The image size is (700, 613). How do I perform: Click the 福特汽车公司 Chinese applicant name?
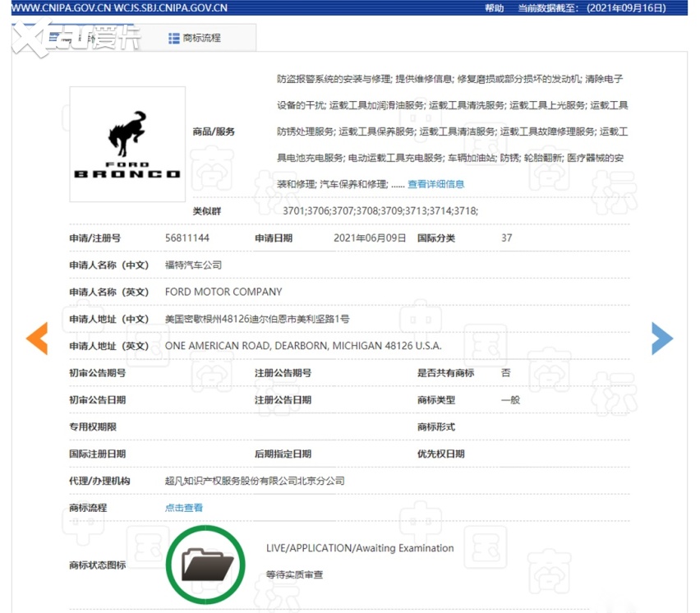(193, 265)
